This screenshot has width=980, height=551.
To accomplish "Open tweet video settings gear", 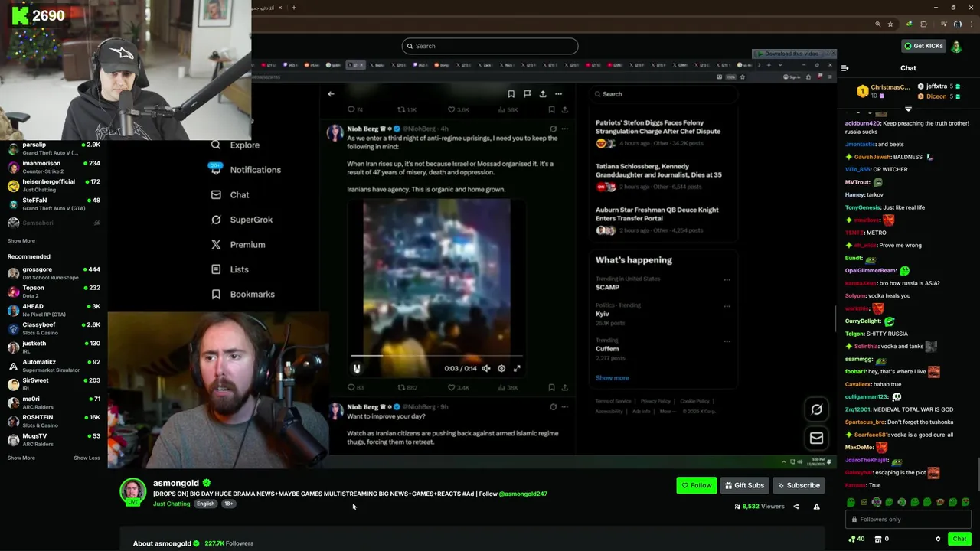I will tap(501, 368).
